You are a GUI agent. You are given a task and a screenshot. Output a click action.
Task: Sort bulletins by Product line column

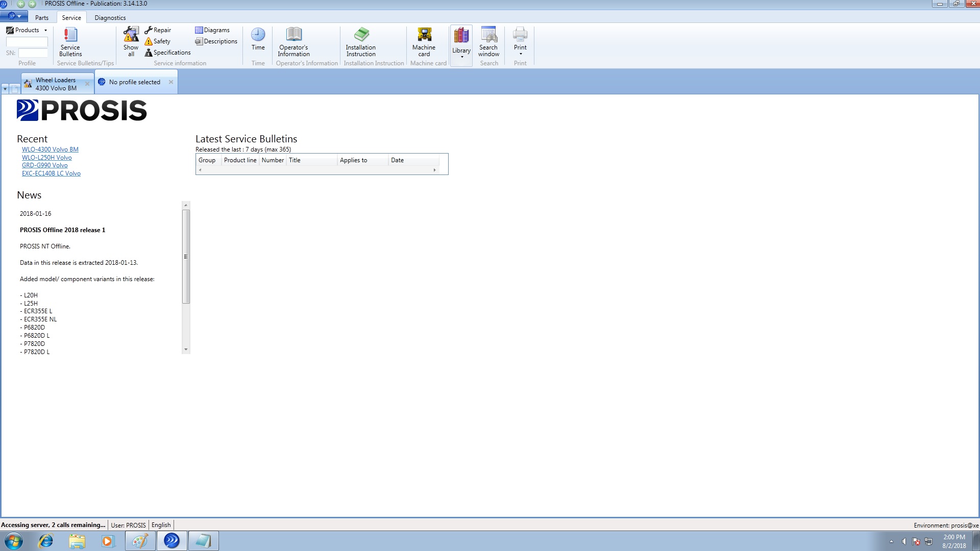point(240,160)
